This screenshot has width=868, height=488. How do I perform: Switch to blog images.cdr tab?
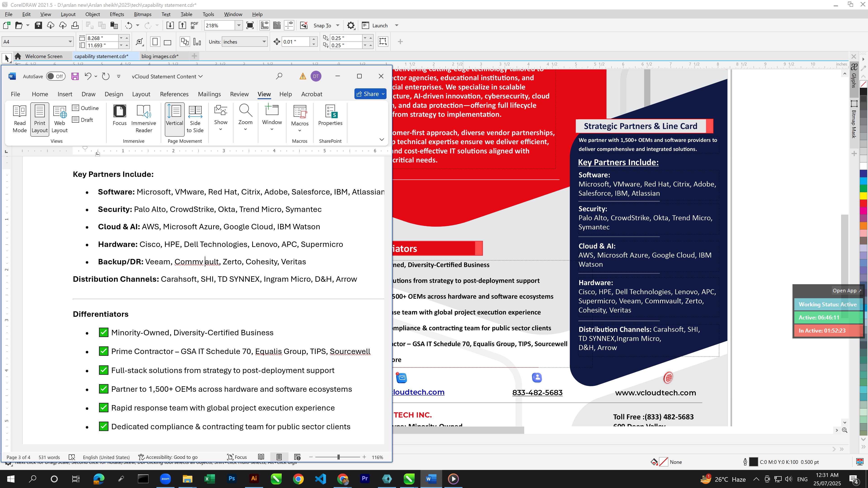pyautogui.click(x=160, y=56)
